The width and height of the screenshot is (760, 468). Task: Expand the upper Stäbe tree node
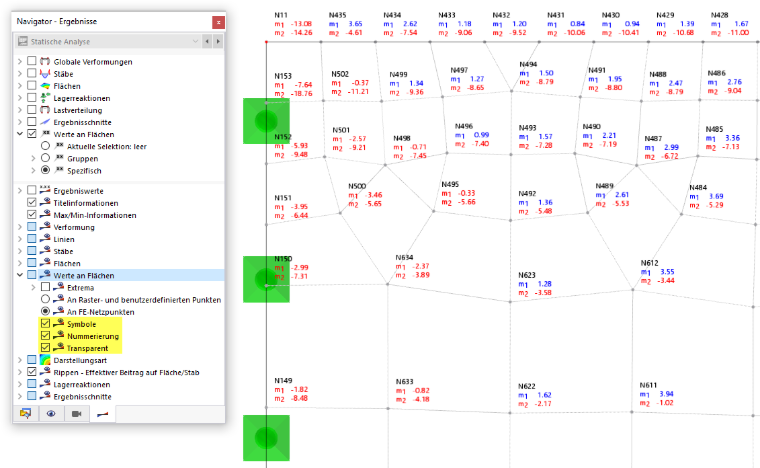20,74
